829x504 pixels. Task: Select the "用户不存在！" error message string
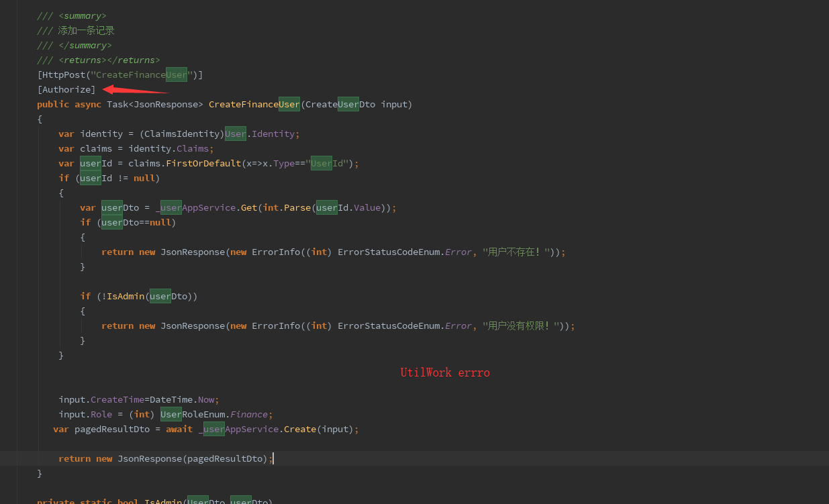click(x=516, y=252)
